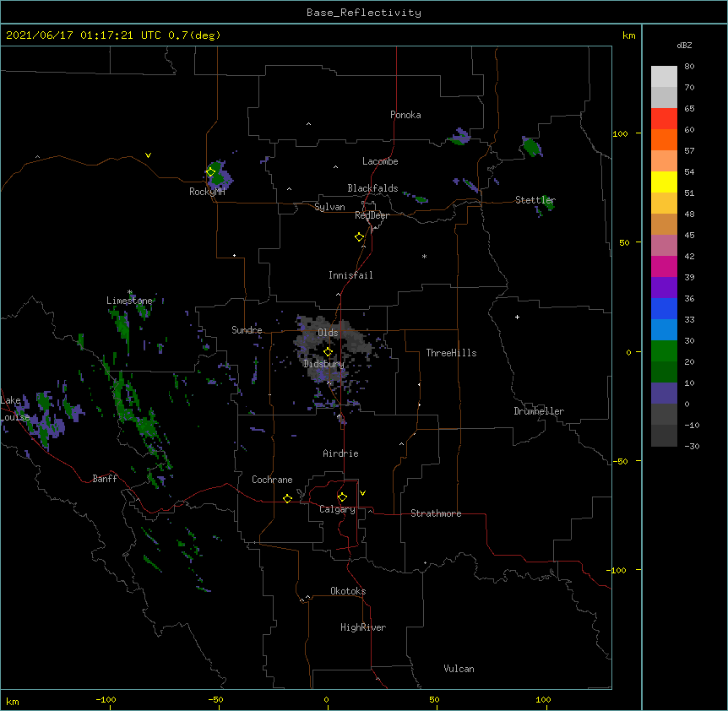The width and height of the screenshot is (728, 711).
Task: Click the Cochrane label
Action: (272, 480)
